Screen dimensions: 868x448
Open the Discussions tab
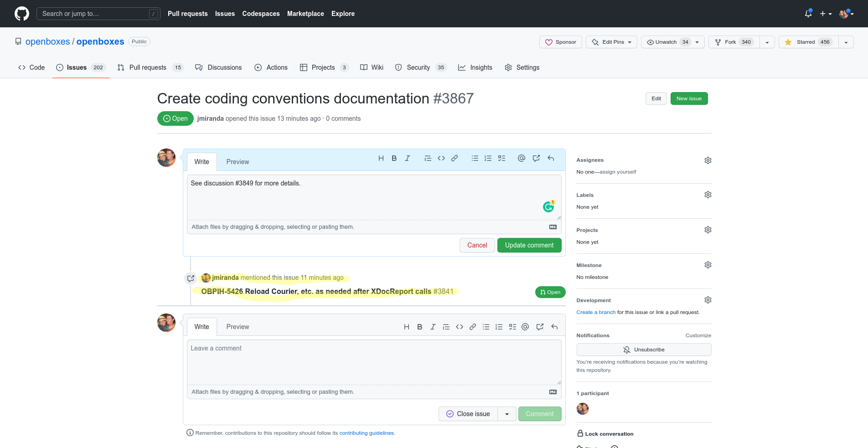[x=224, y=67]
